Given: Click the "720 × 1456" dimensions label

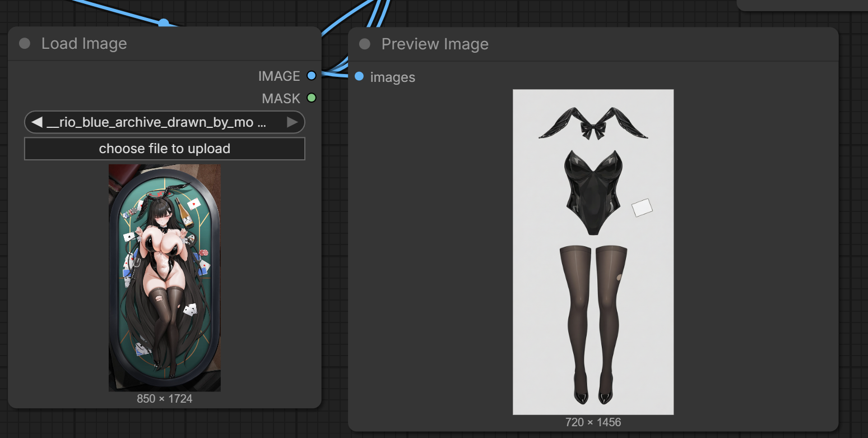Looking at the screenshot, I should click(593, 422).
